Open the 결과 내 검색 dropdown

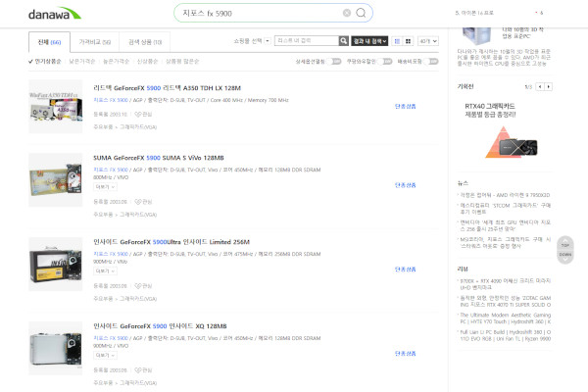point(369,41)
